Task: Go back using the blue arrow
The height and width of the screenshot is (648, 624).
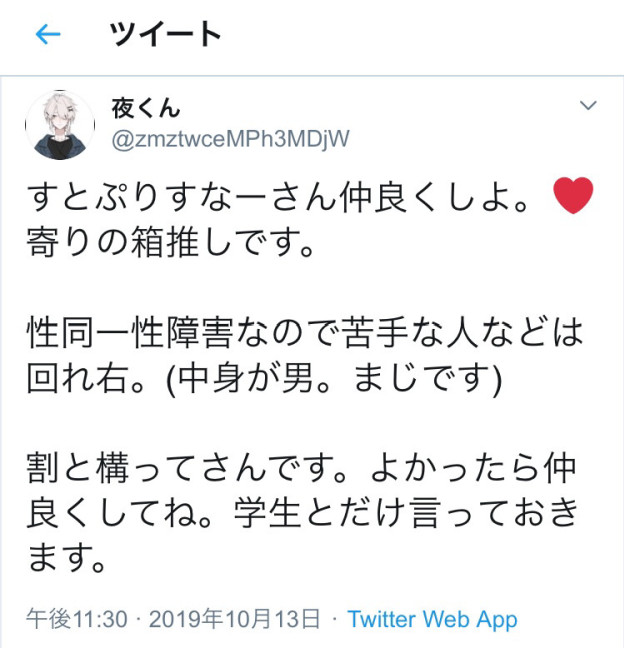Action: [x=48, y=34]
